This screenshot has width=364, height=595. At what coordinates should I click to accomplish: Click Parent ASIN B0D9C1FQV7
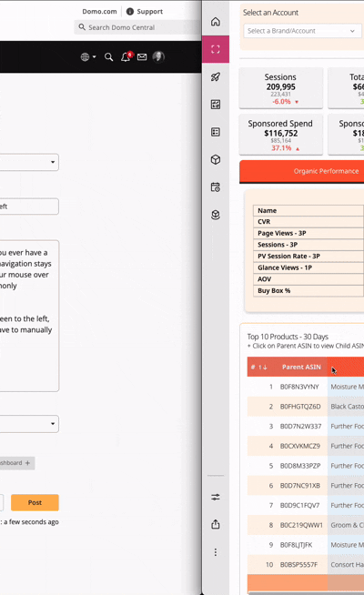pyautogui.click(x=300, y=505)
